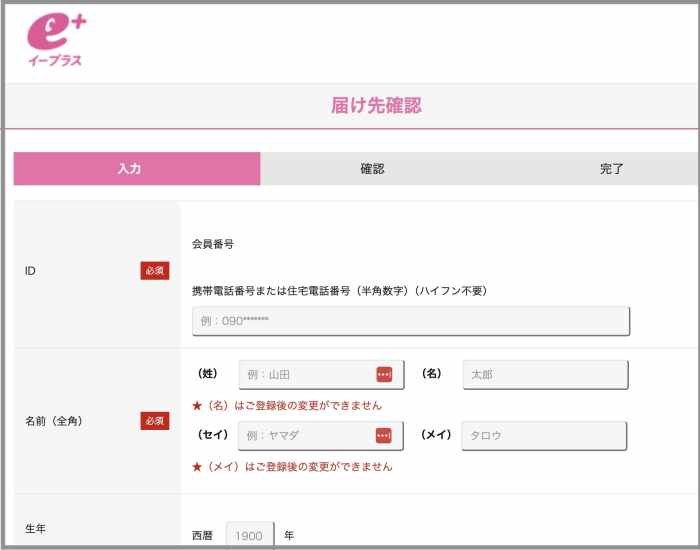This screenshot has height=550, width=700.
Task: Click the 必須 badge beside ID
Action: click(155, 271)
